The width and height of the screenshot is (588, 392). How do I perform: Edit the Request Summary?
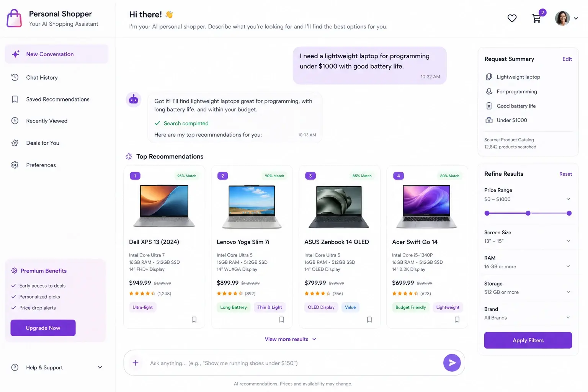[x=567, y=59]
